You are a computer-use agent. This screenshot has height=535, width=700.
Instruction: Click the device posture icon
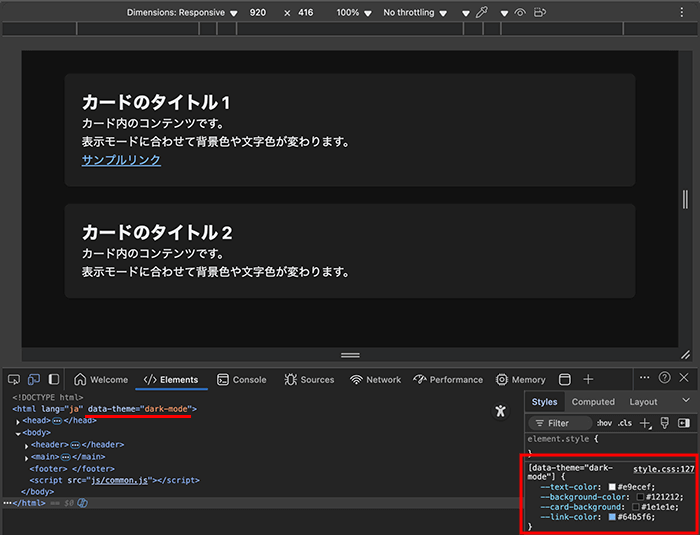pyautogui.click(x=540, y=13)
